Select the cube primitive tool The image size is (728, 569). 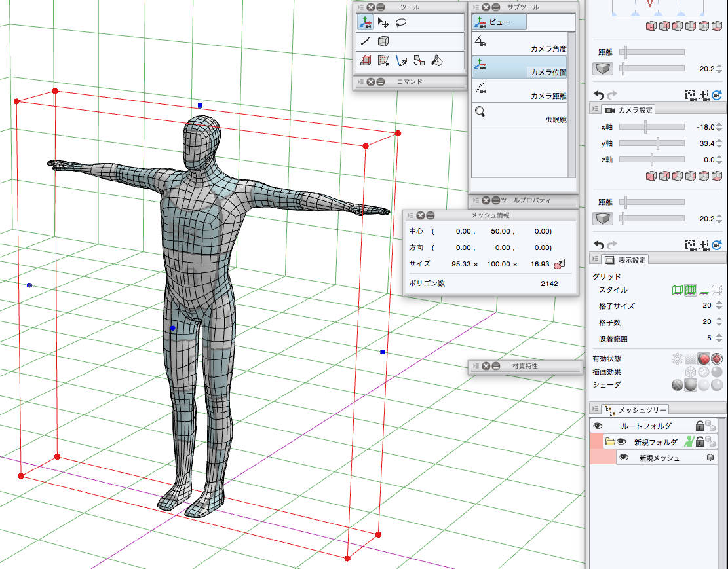tap(383, 41)
